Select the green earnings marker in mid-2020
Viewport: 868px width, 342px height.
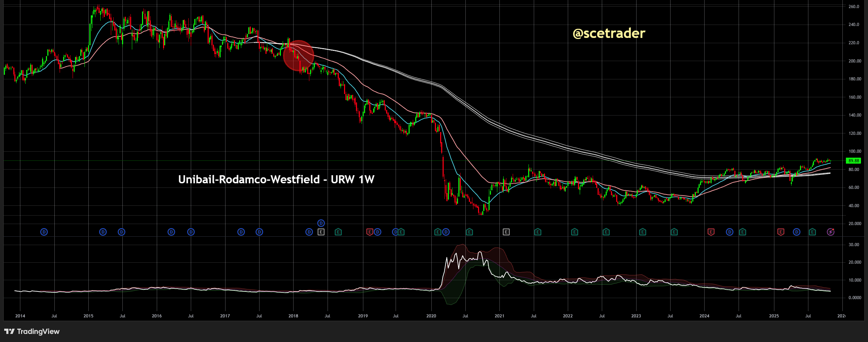(x=469, y=232)
